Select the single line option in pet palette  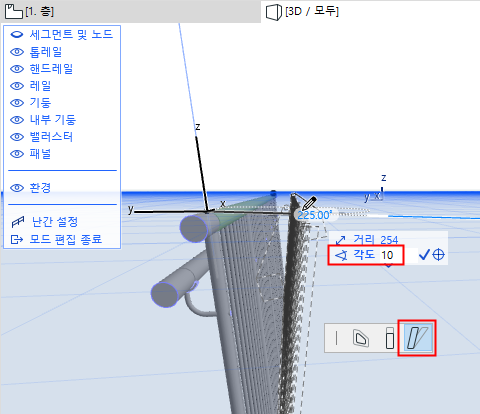click(x=336, y=338)
